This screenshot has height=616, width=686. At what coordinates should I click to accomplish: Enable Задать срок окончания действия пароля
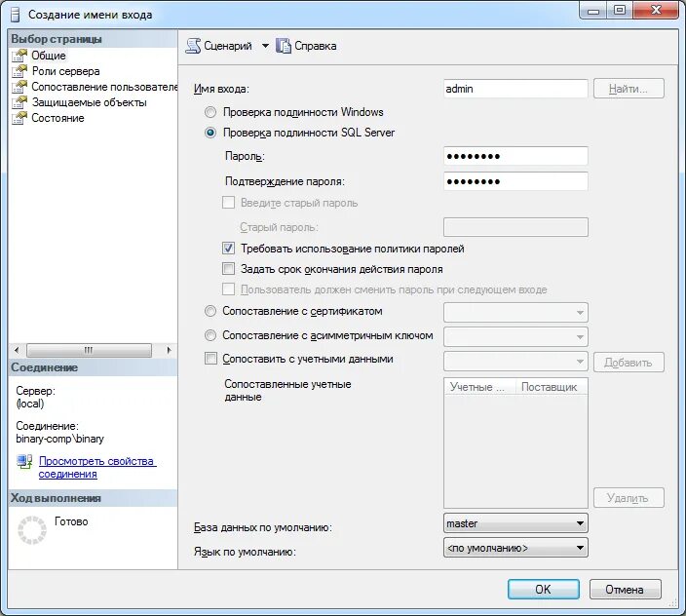(x=228, y=269)
